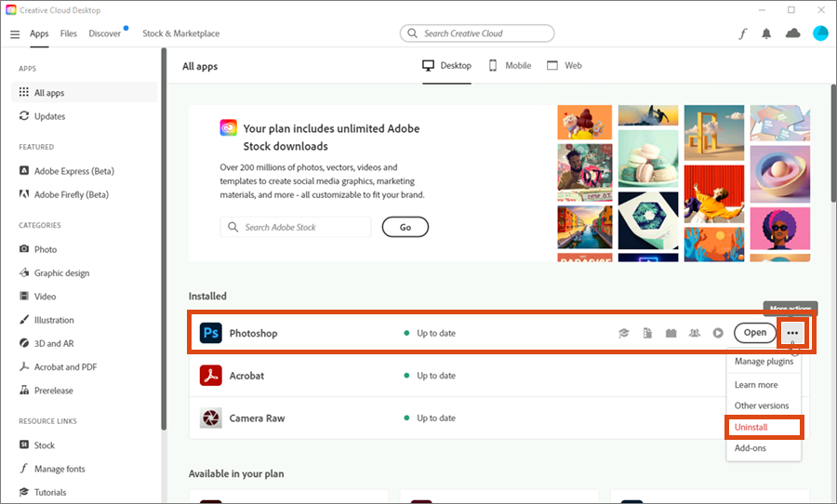Open Photoshop's More actions ellipsis button
The width and height of the screenshot is (837, 504).
coord(792,333)
